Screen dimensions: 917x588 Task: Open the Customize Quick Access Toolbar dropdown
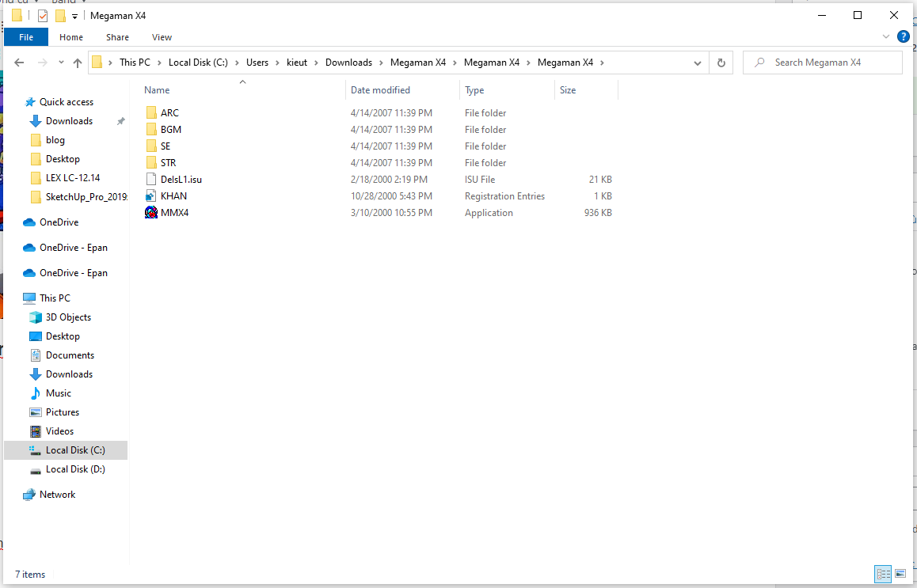click(75, 17)
